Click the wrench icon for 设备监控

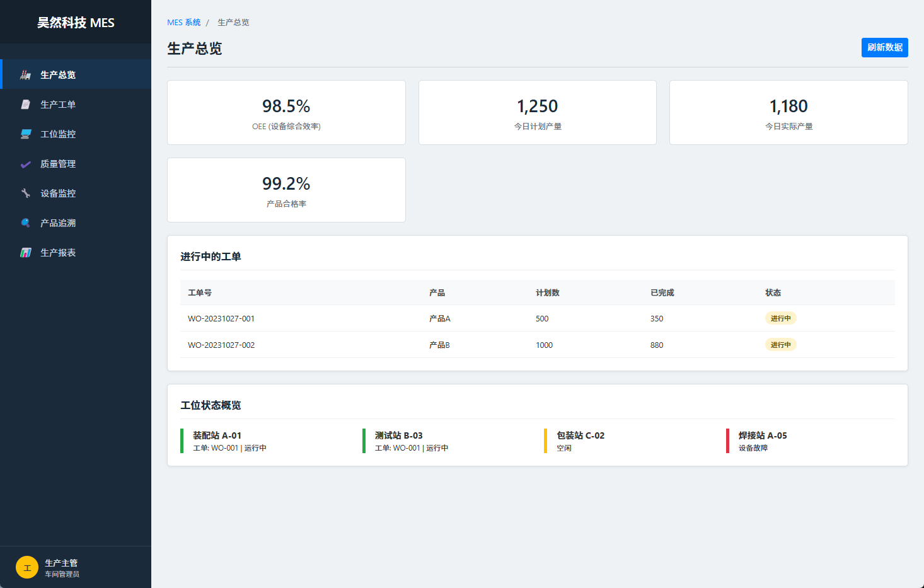point(25,193)
